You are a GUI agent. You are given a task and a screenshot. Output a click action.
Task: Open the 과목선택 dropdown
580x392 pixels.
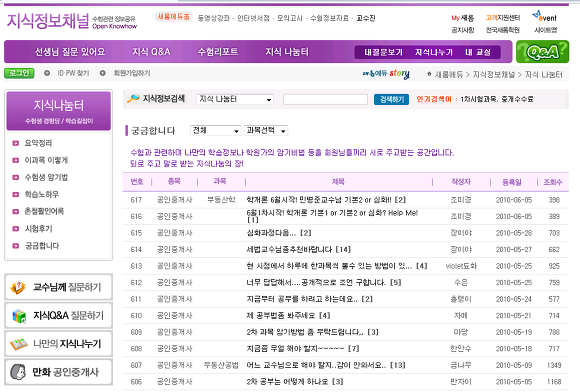[x=266, y=131]
